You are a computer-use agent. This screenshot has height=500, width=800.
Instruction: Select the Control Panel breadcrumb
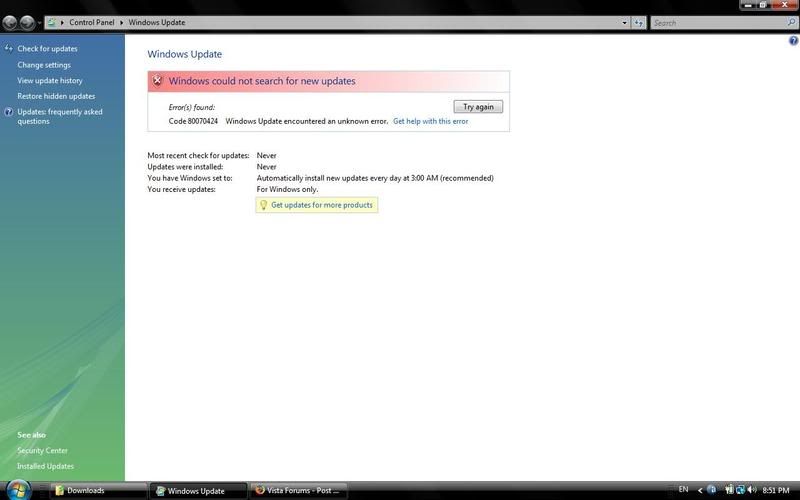[x=92, y=22]
